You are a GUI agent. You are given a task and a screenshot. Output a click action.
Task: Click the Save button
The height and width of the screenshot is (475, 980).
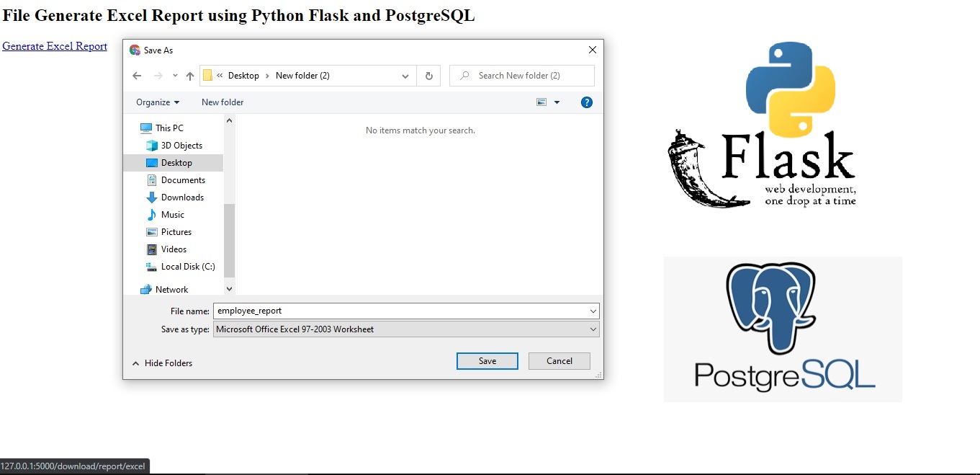pos(487,360)
